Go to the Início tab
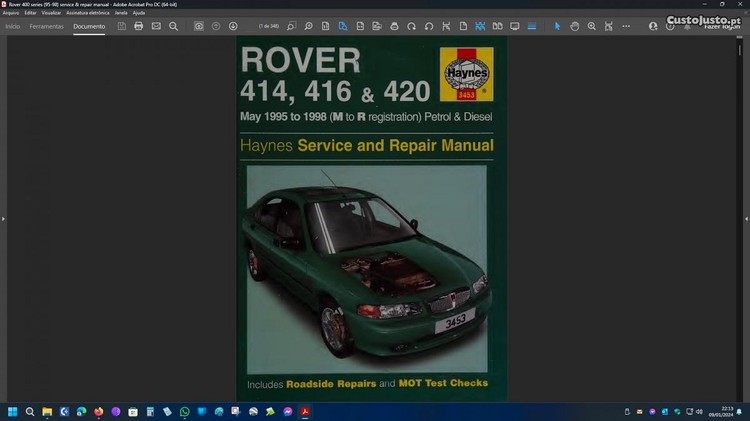The height and width of the screenshot is (421, 750). pos(13,26)
